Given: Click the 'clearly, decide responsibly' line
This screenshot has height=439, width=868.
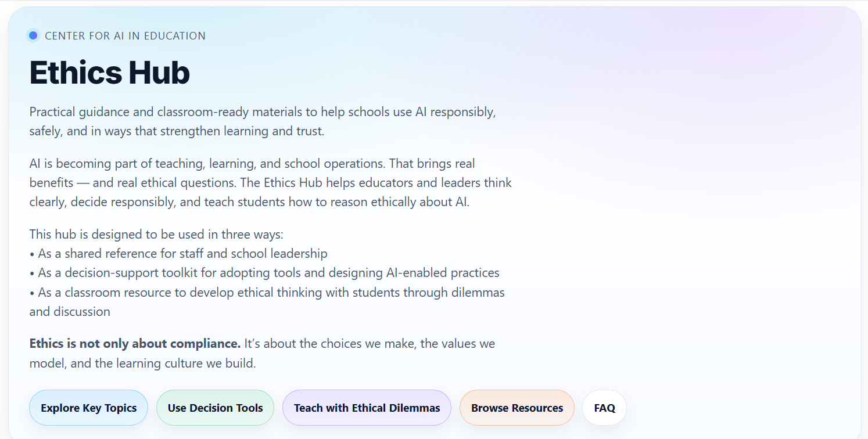Looking at the screenshot, I should click(249, 202).
